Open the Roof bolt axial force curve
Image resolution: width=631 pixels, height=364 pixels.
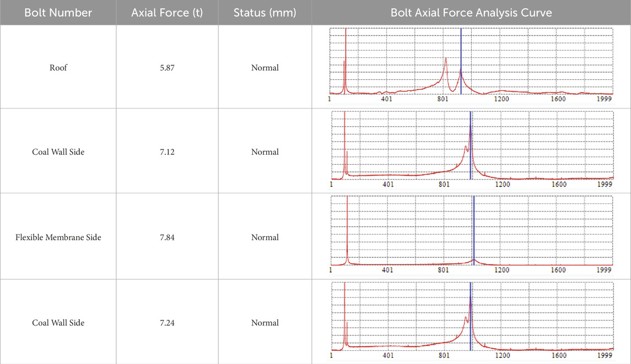[x=471, y=65]
